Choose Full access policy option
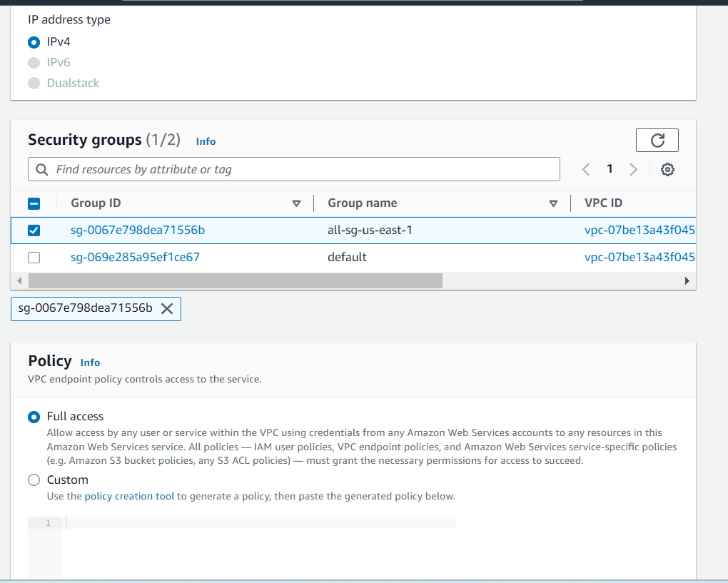The height and width of the screenshot is (583, 728). coord(34,417)
